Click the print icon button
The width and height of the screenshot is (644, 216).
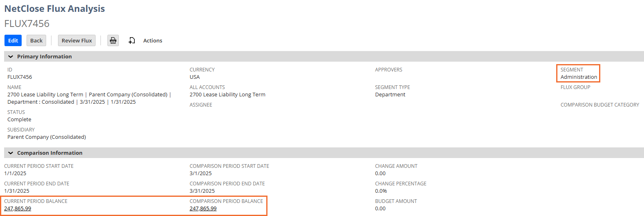click(x=113, y=40)
